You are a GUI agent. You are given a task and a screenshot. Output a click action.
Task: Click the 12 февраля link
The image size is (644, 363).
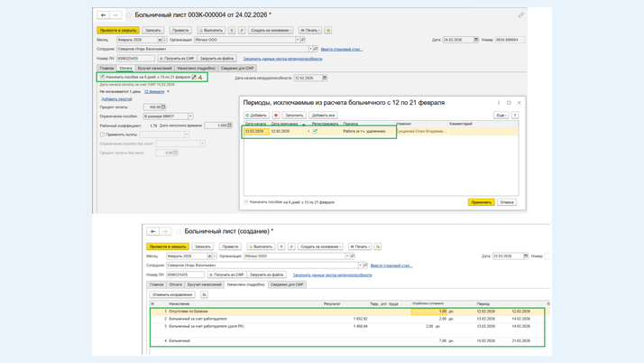tap(154, 91)
